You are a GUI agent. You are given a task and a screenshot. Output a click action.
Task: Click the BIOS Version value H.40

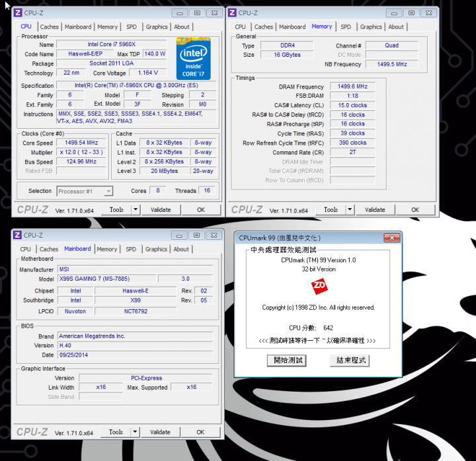point(135,345)
